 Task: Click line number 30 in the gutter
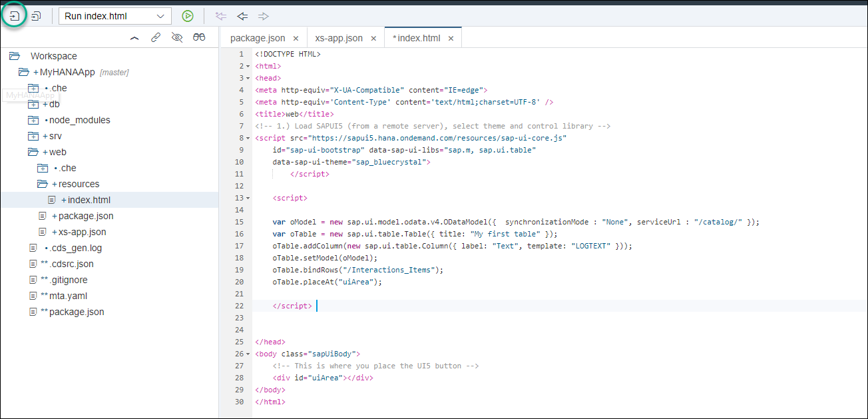[239, 402]
